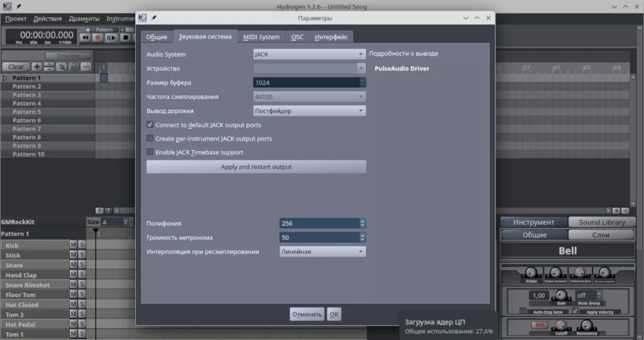This screenshot has width=644, height=340.
Task: Open the Частота сэмплирования dropdown
Action: pos(309,97)
